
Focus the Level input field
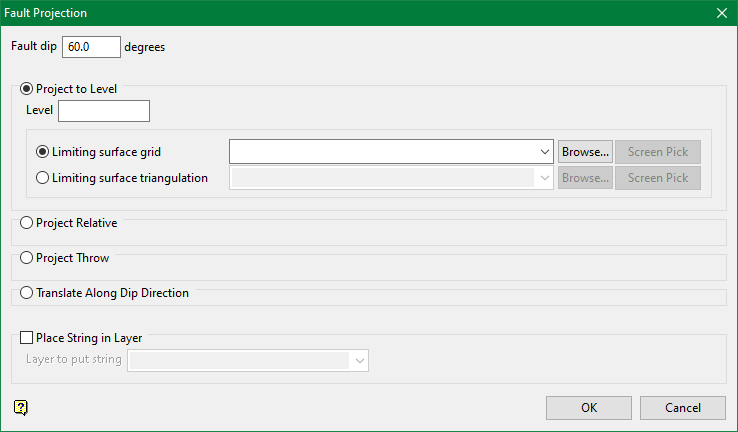[104, 110]
